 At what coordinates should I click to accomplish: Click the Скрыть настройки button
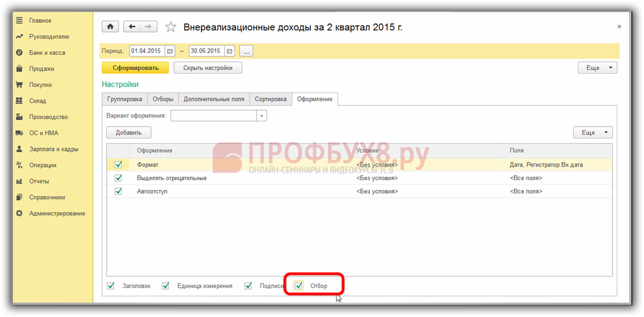click(x=208, y=68)
